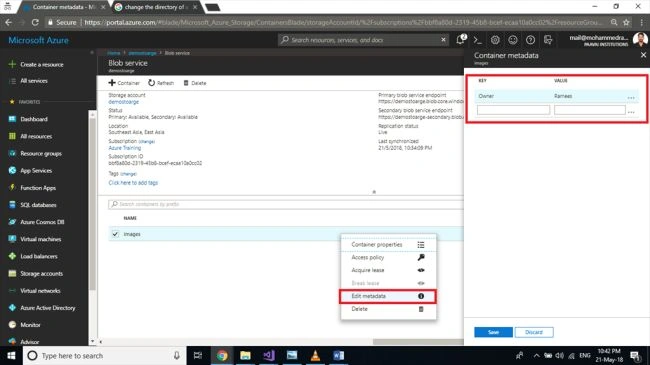The width and height of the screenshot is (650, 365).
Task: Add a new Container
Action: 124,83
